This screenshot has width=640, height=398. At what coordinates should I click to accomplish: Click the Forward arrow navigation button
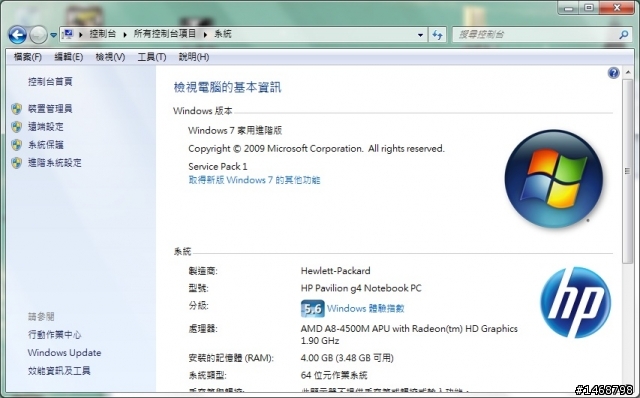click(39, 35)
